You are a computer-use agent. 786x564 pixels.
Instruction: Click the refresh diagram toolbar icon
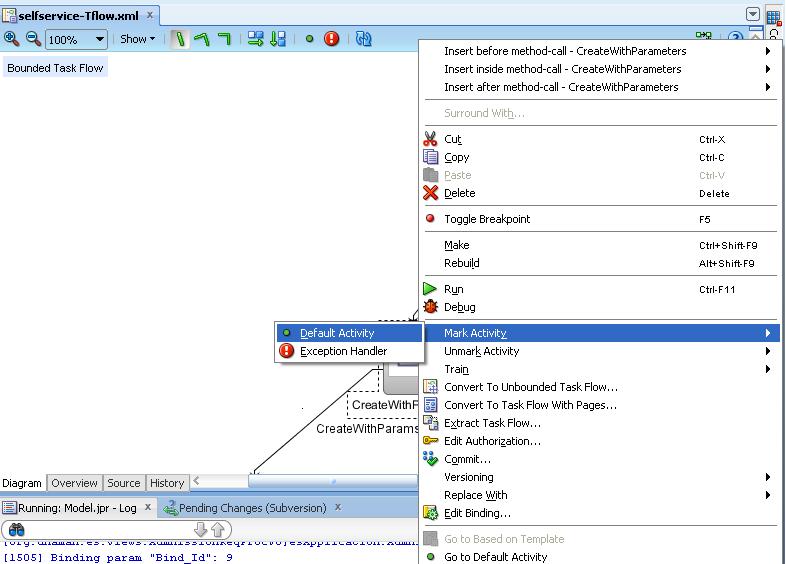click(x=363, y=40)
